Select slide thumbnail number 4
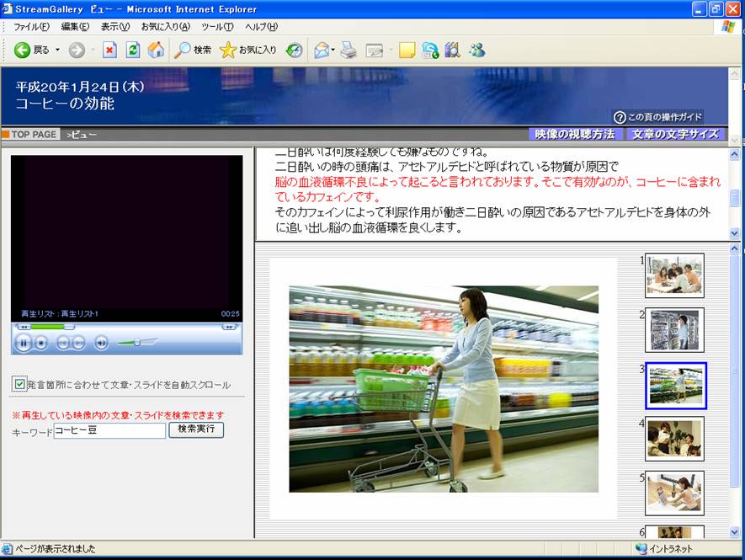The width and height of the screenshot is (745, 560). click(674, 439)
